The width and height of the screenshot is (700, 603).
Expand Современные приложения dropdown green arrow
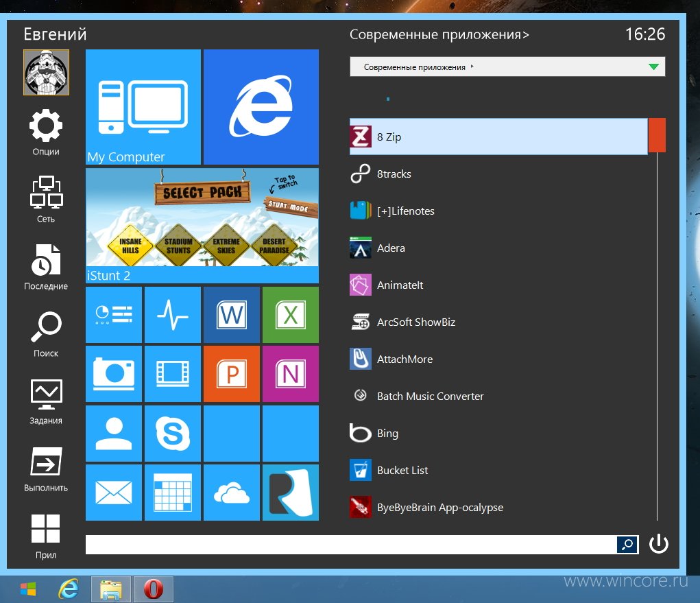pyautogui.click(x=653, y=67)
